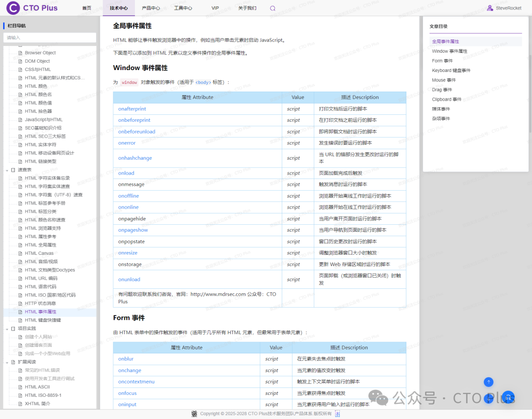This screenshot has width=532, height=419.
Task: Go to the 首页 nav item
Action: pos(87,8)
